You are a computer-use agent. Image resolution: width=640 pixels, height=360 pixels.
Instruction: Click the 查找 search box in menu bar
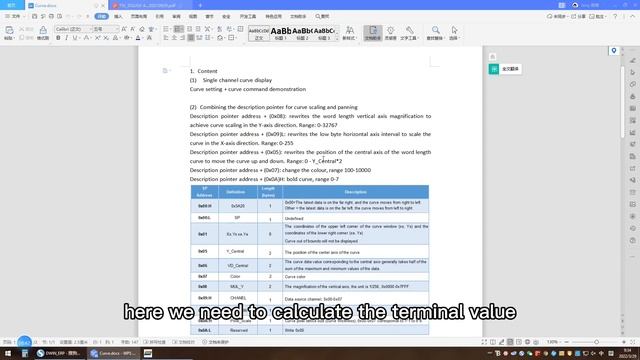[322, 16]
